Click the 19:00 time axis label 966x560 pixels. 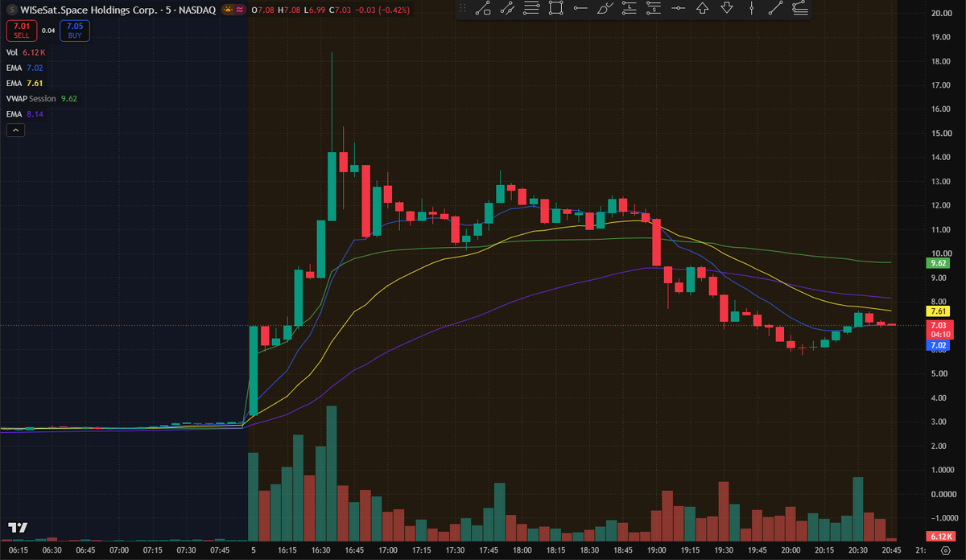point(656,550)
